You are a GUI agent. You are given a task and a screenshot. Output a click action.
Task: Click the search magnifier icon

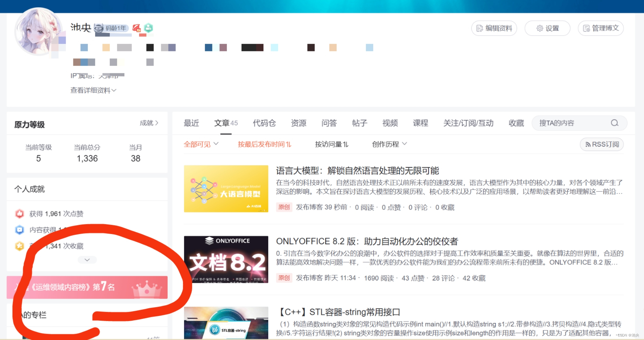614,123
